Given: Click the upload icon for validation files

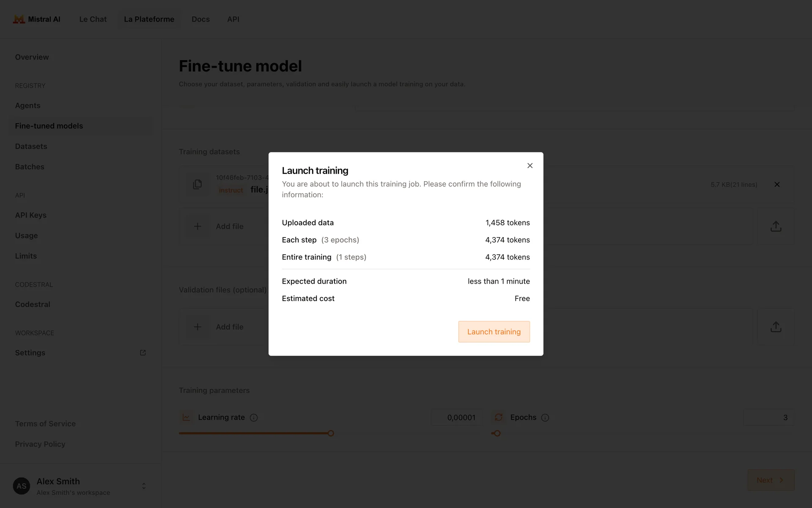Looking at the screenshot, I should [776, 327].
